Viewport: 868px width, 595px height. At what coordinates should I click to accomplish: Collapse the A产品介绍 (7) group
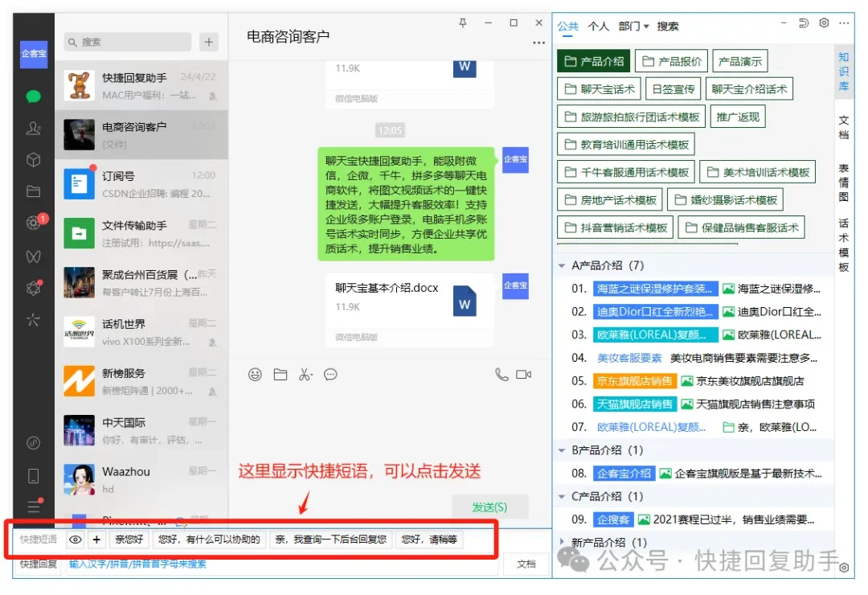point(561,266)
